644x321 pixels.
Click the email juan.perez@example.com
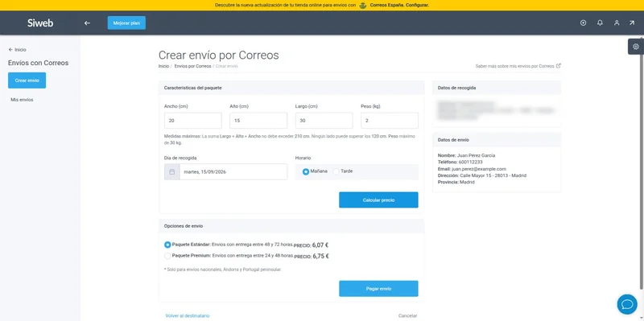(479, 169)
